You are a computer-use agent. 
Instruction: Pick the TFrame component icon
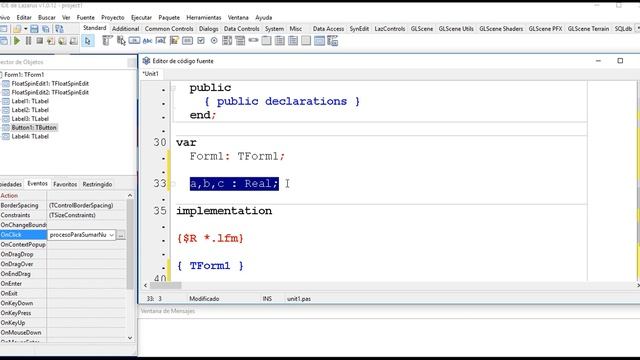tap(319, 41)
